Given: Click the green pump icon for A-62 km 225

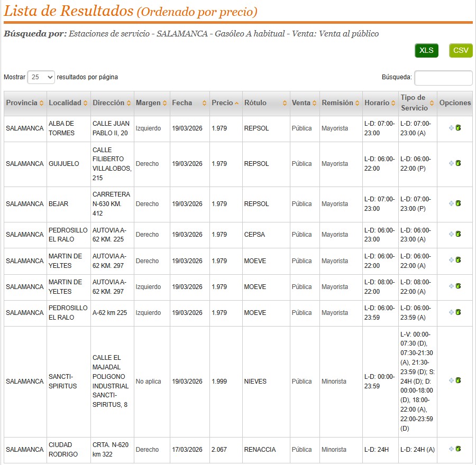Looking at the screenshot, I should click(459, 312).
